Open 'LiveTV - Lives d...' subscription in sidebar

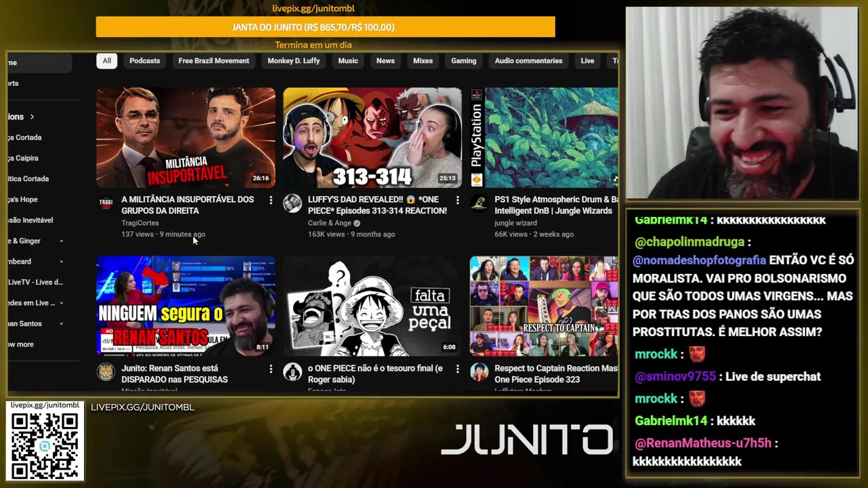click(x=35, y=282)
